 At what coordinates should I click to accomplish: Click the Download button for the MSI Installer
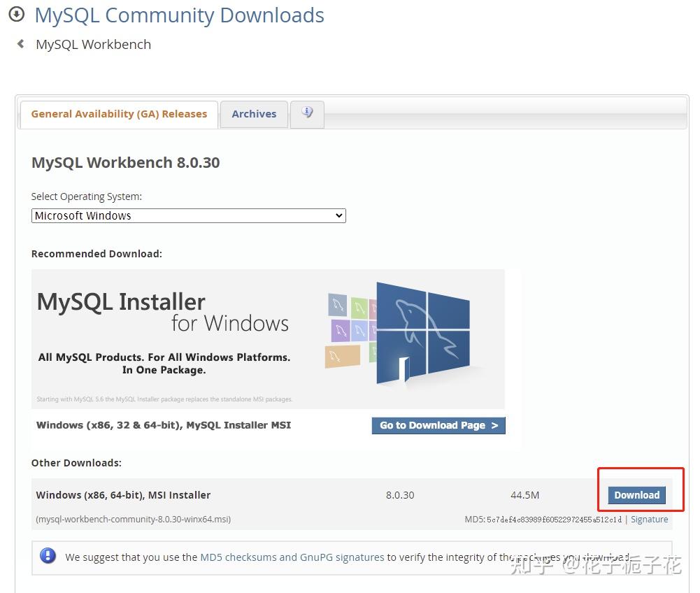pos(636,494)
